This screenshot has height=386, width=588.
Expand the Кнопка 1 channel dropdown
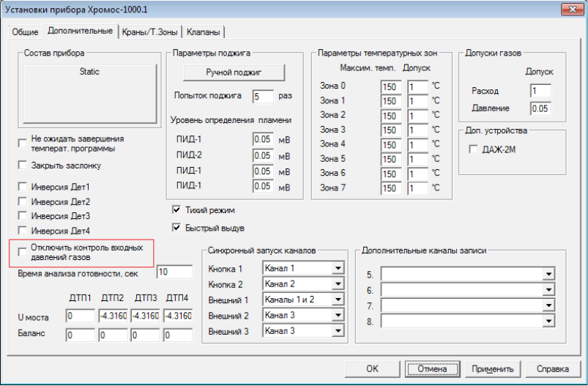(338, 269)
